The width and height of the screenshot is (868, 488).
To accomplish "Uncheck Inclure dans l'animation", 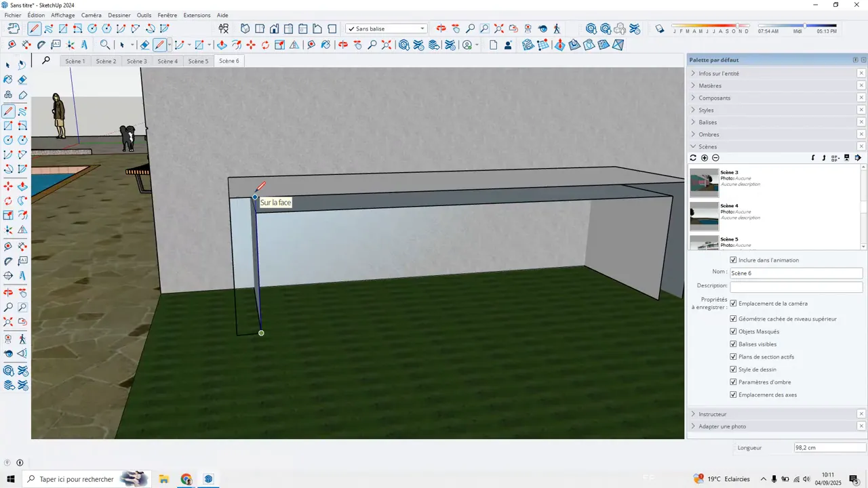I will click(x=733, y=260).
